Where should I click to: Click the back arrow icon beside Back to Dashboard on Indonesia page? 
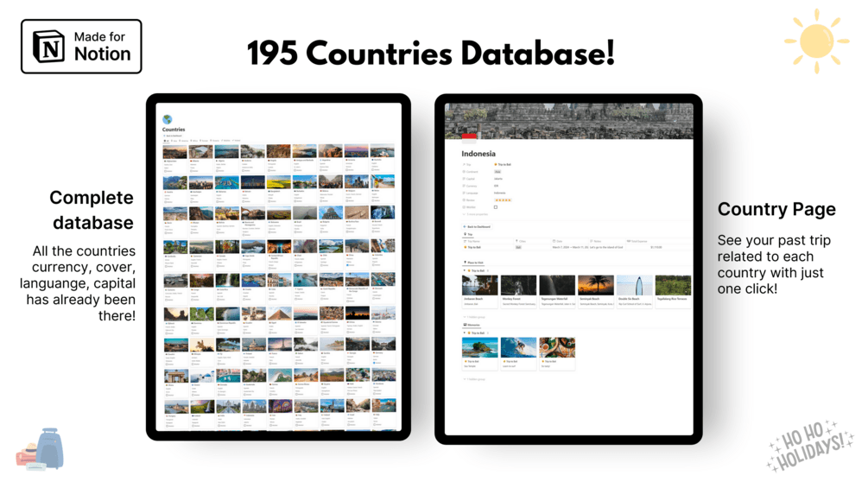(x=465, y=227)
